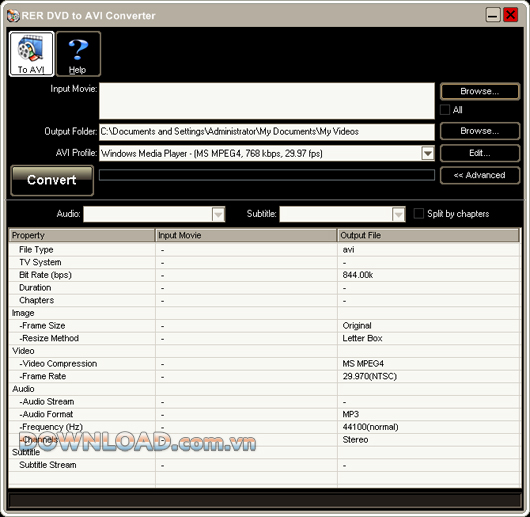Select the -Frame Rate row
530x517 pixels.
click(264, 376)
